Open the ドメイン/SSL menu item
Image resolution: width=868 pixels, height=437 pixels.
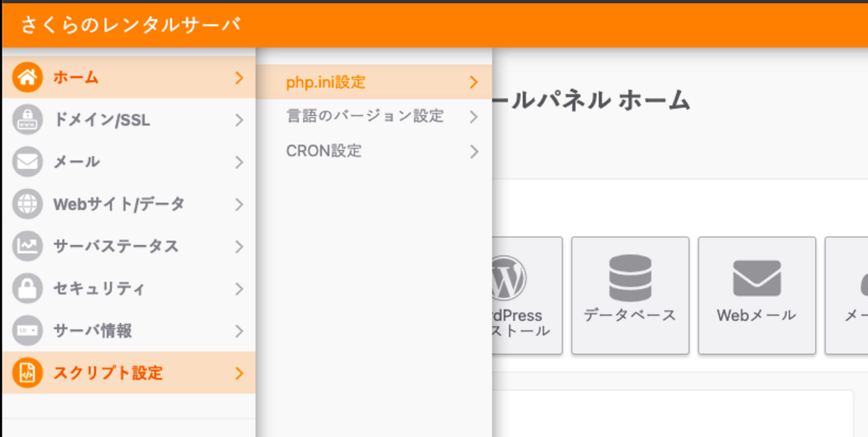(x=129, y=120)
